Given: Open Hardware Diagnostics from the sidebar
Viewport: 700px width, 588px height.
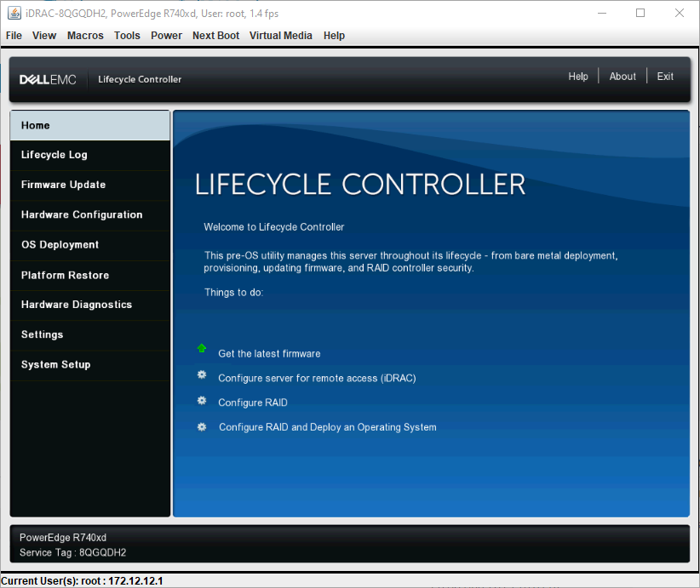Looking at the screenshot, I should click(76, 305).
